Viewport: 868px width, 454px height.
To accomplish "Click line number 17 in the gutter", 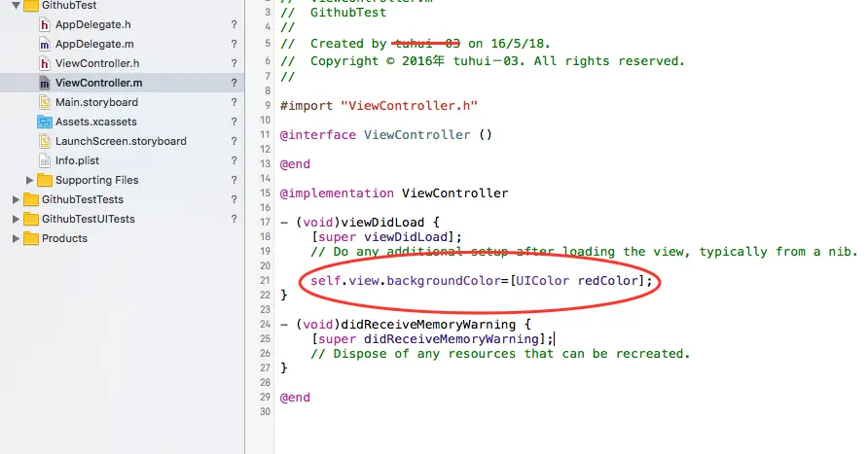I will (x=265, y=223).
